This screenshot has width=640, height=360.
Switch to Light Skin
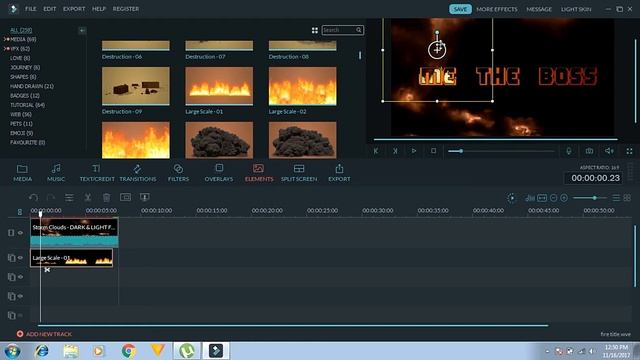pyautogui.click(x=576, y=9)
